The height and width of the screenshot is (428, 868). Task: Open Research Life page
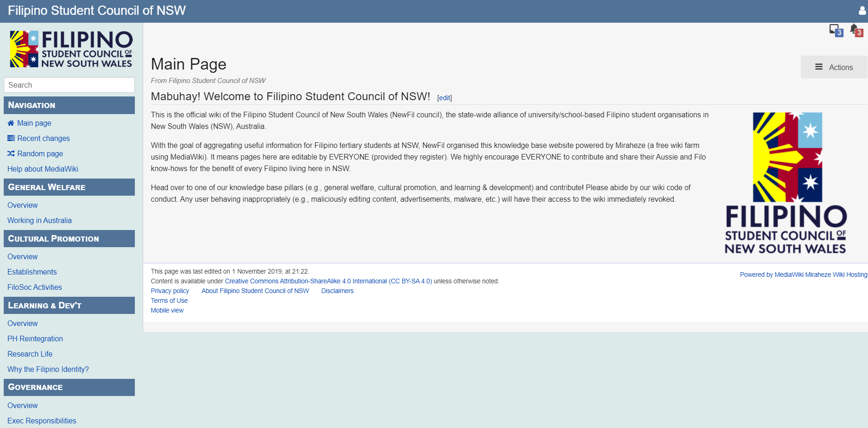tap(30, 354)
